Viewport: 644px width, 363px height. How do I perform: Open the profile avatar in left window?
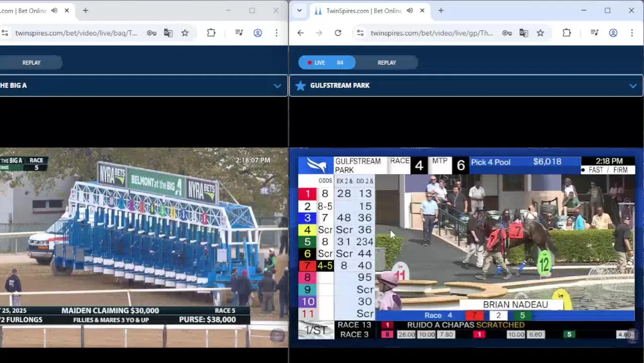257,33
